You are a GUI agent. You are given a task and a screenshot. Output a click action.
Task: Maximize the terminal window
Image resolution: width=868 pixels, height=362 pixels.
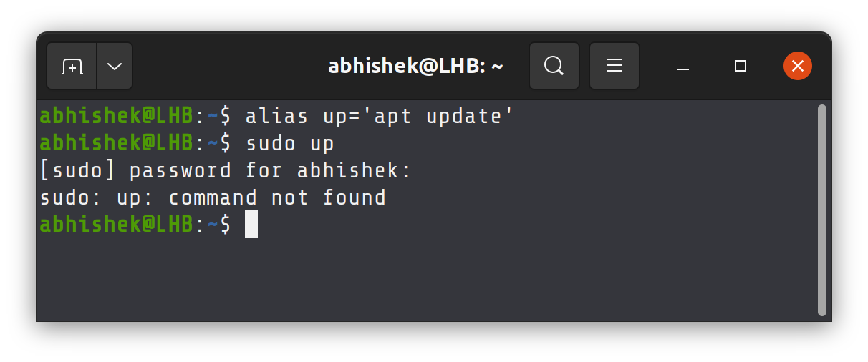pyautogui.click(x=741, y=67)
